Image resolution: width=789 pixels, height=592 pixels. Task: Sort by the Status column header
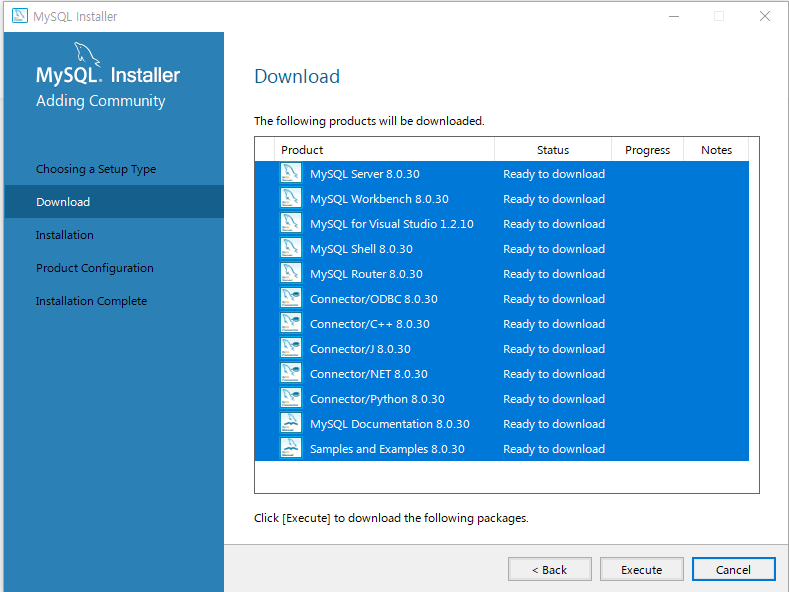(x=553, y=150)
